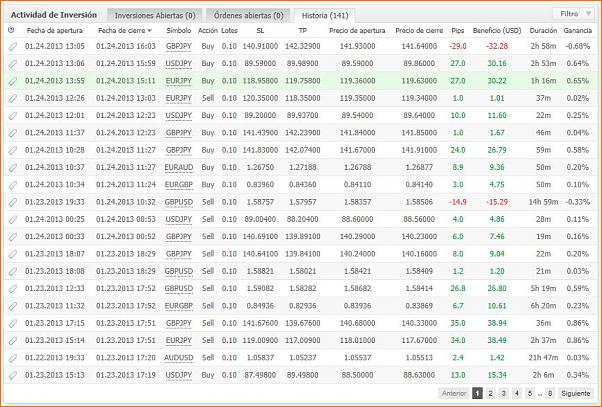
Task: Click the clock icon in the table header
Action: tap(11, 30)
